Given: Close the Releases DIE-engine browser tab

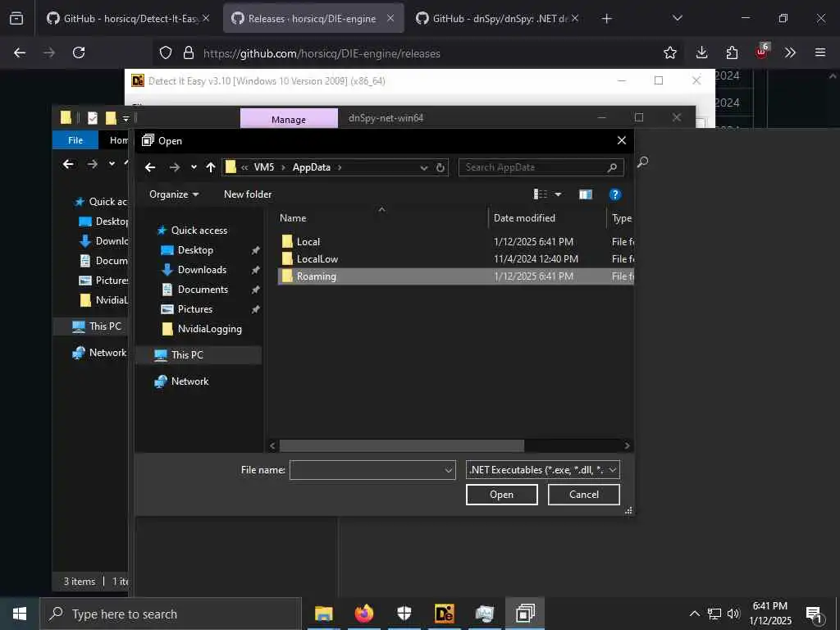Looking at the screenshot, I should click(390, 19).
